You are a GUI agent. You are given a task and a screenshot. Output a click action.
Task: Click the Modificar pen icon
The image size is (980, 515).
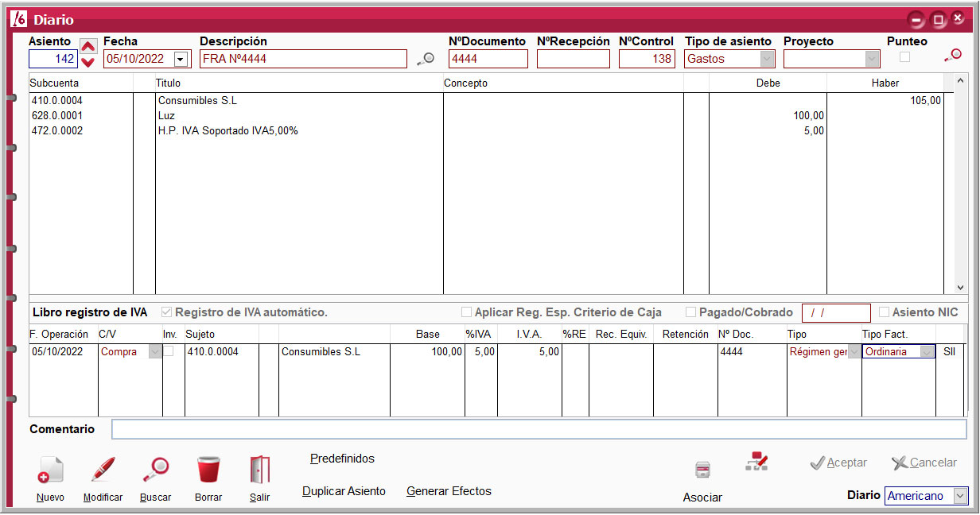(x=103, y=470)
